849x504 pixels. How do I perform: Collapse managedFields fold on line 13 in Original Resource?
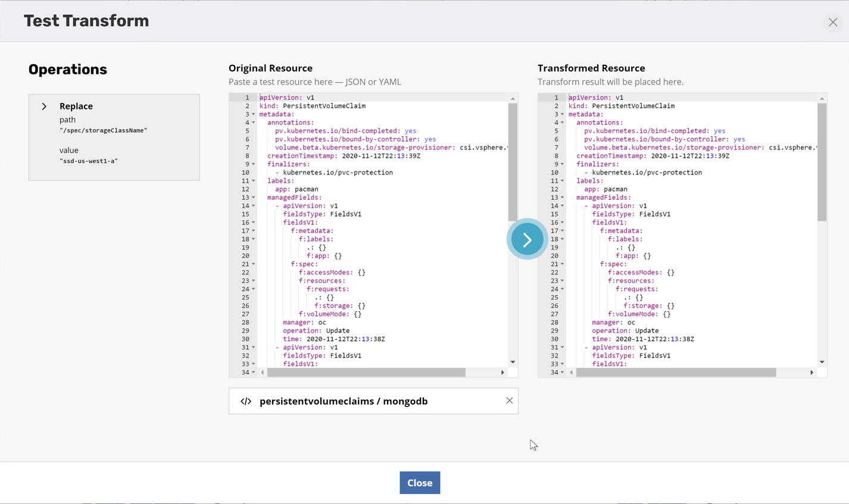tap(253, 198)
